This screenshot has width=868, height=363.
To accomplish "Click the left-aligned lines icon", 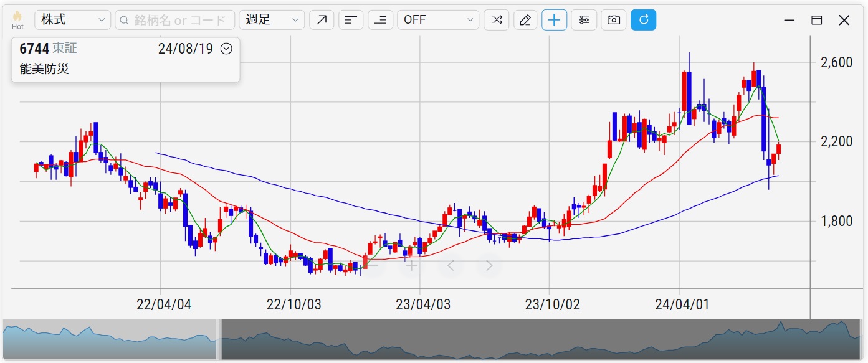I will (351, 20).
